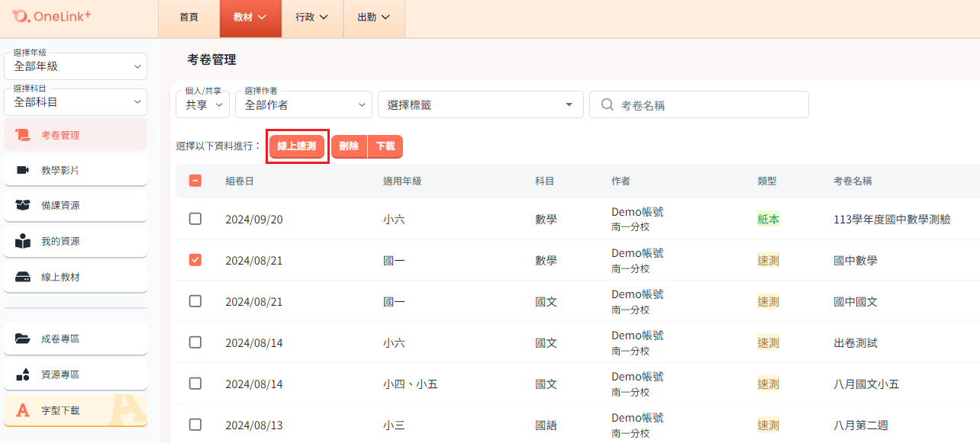
Task: Click exam name 國中國文
Action: 856,301
